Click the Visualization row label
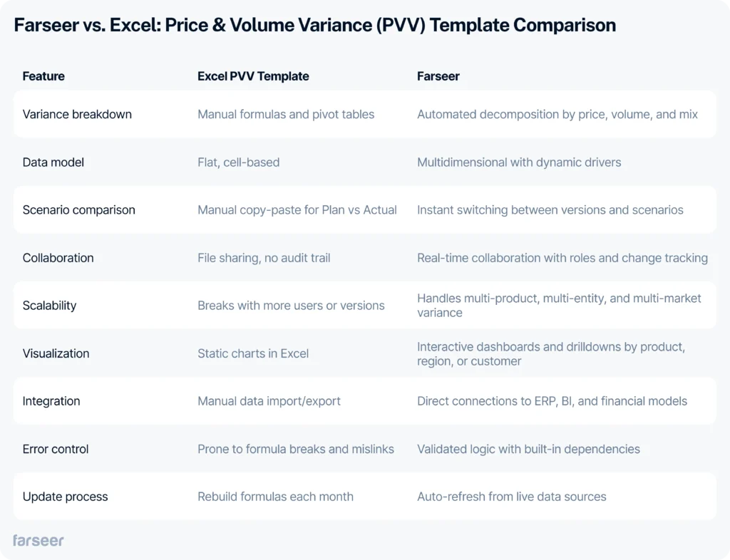Viewport: 730px width, 560px height. pyautogui.click(x=56, y=353)
